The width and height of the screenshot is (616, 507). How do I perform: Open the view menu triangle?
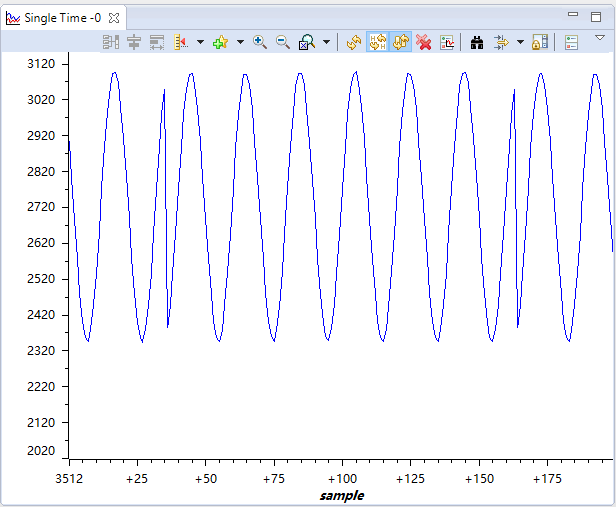pyautogui.click(x=600, y=38)
